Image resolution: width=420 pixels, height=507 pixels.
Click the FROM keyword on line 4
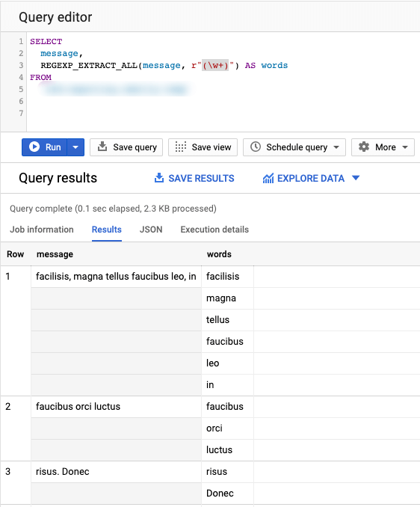(x=40, y=77)
